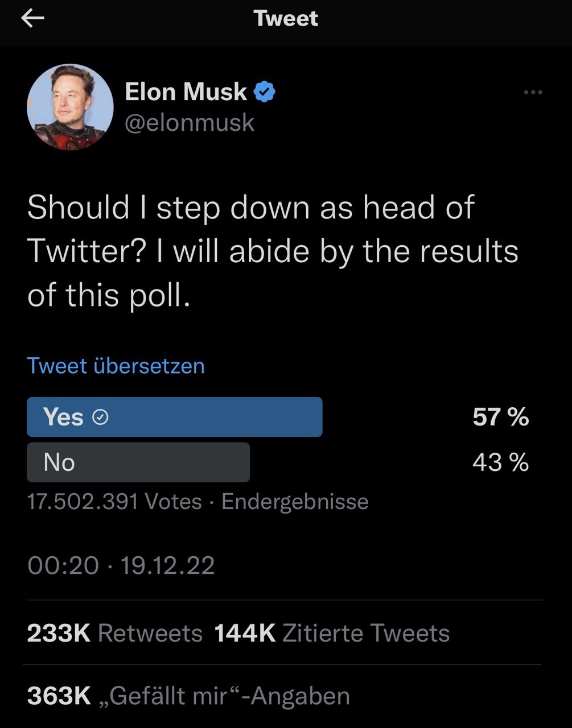The width and height of the screenshot is (572, 728).
Task: Open Elon Musk's profile picture
Action: click(x=70, y=107)
